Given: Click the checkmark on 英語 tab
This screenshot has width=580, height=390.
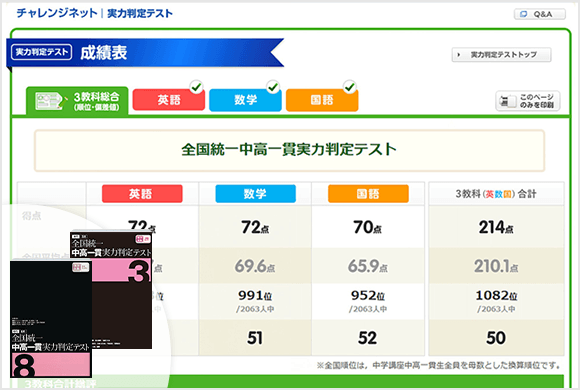Looking at the screenshot, I should click(196, 87).
